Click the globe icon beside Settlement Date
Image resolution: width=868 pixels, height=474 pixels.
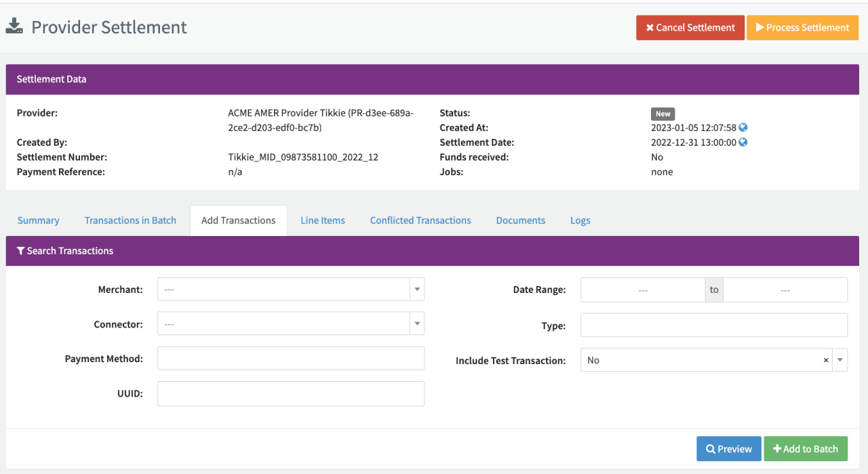tap(743, 142)
